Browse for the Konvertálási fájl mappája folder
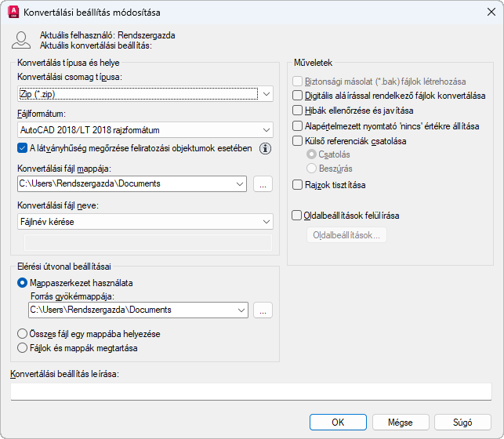 [x=263, y=184]
